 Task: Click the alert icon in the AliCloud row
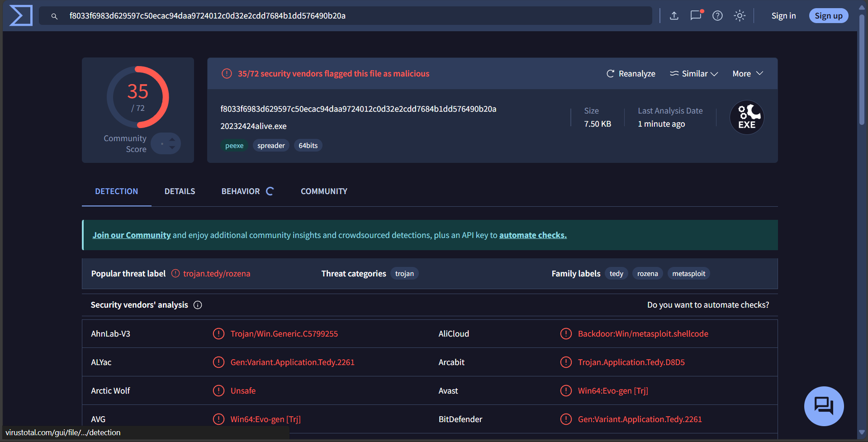566,334
